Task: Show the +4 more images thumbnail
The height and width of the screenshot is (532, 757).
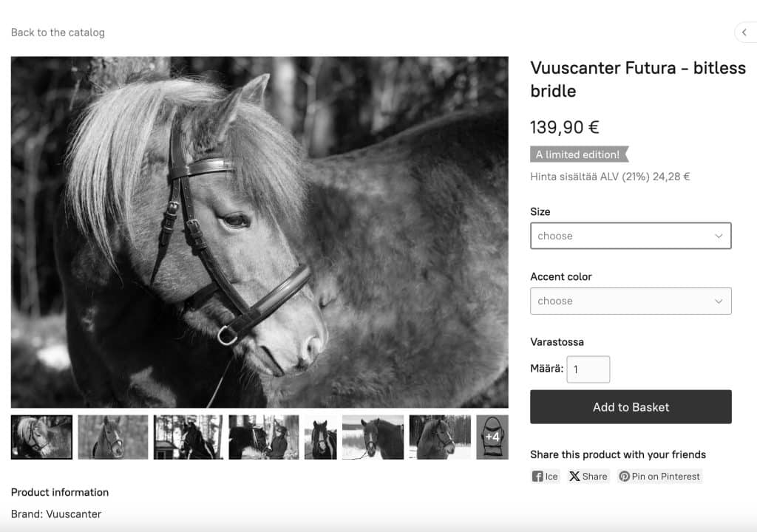Action: tap(492, 437)
